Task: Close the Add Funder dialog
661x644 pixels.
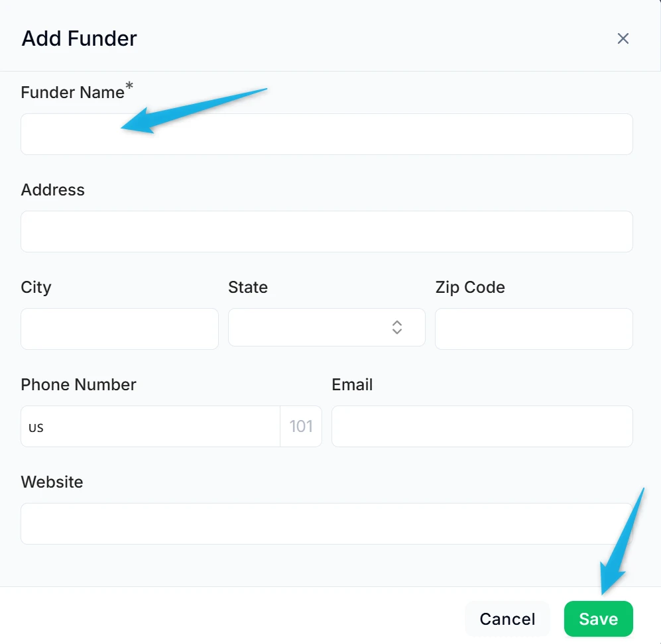Action: 623,38
